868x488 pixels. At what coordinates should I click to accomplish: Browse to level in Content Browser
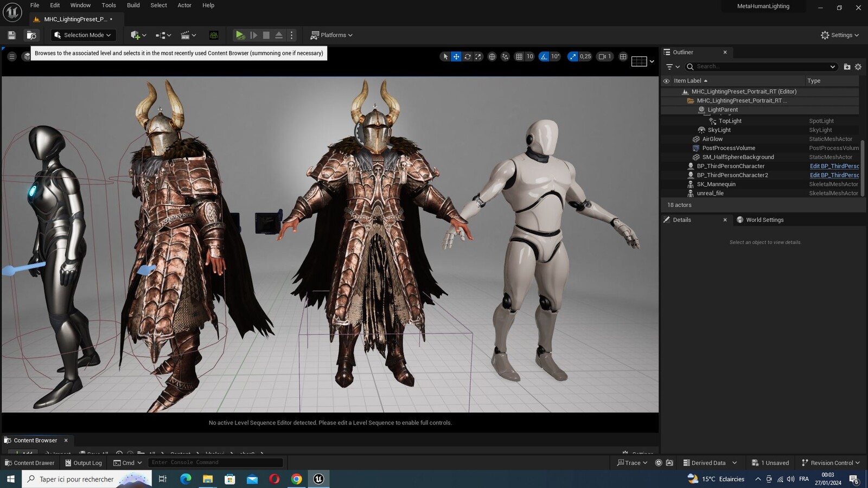pyautogui.click(x=31, y=35)
